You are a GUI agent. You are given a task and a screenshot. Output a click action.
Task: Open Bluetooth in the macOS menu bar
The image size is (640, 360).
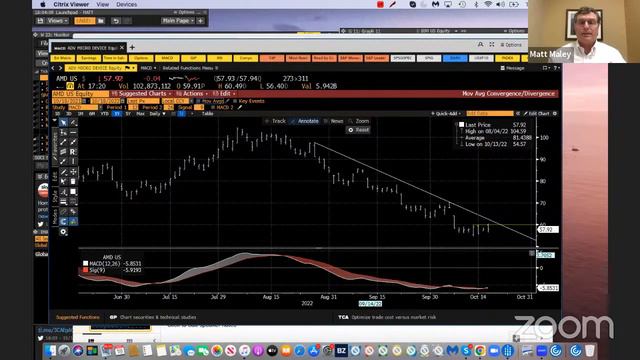(x=476, y=4)
